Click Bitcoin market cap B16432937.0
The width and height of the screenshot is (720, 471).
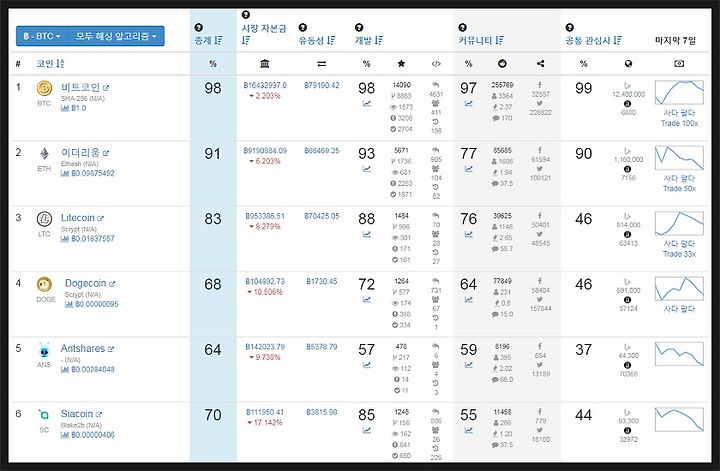(265, 85)
